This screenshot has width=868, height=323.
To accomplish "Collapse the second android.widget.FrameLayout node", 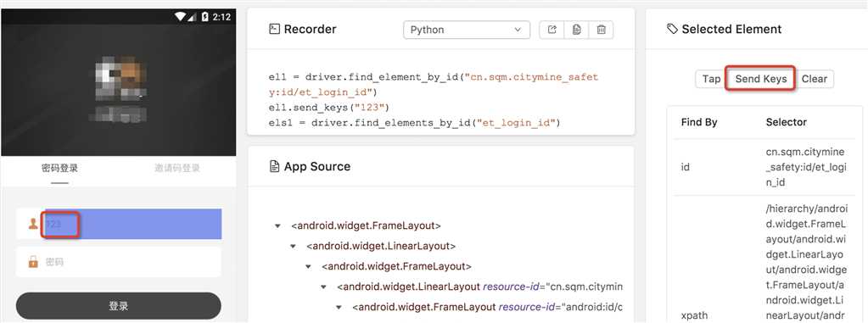I will (x=308, y=266).
